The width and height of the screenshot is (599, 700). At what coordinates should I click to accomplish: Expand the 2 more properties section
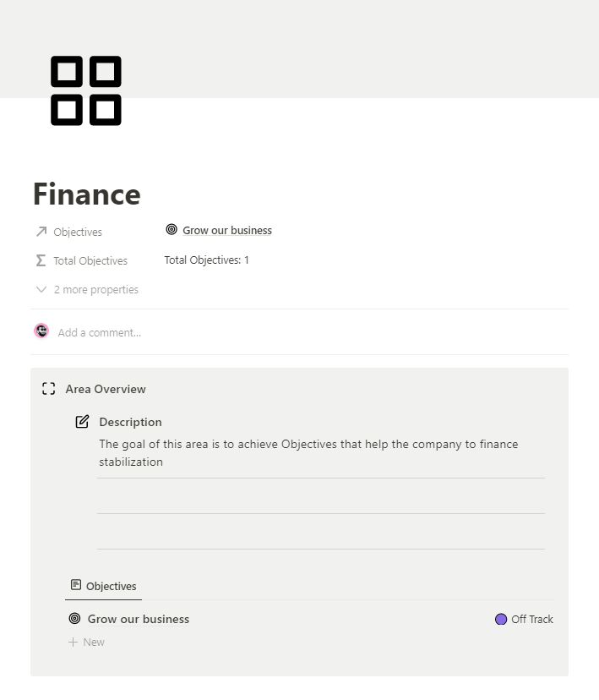pyautogui.click(x=95, y=289)
